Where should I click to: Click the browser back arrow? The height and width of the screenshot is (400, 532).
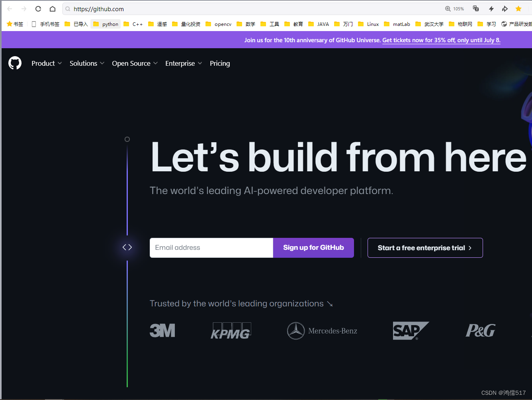(x=10, y=9)
